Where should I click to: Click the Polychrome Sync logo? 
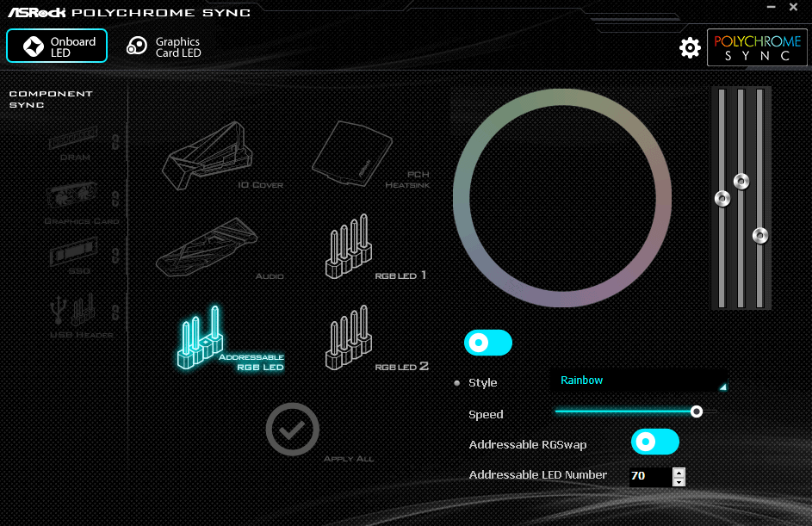757,47
